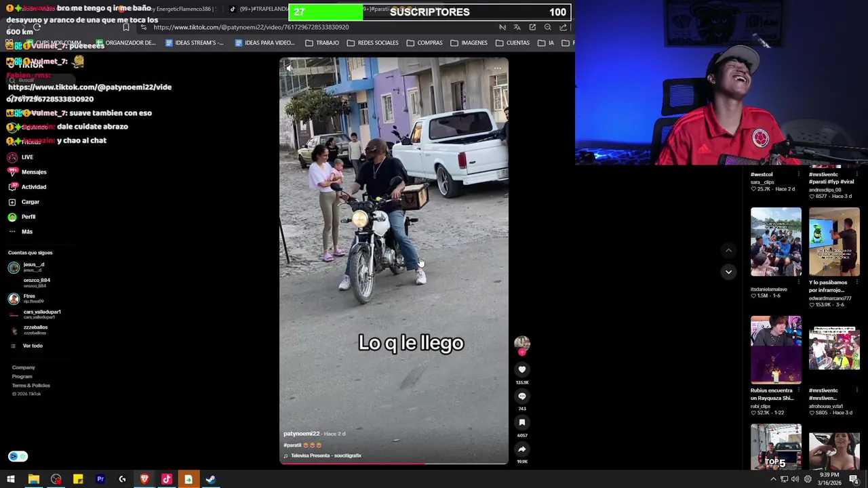Open IMAGENES bookmarks folder
The image size is (868, 488).
click(469, 43)
